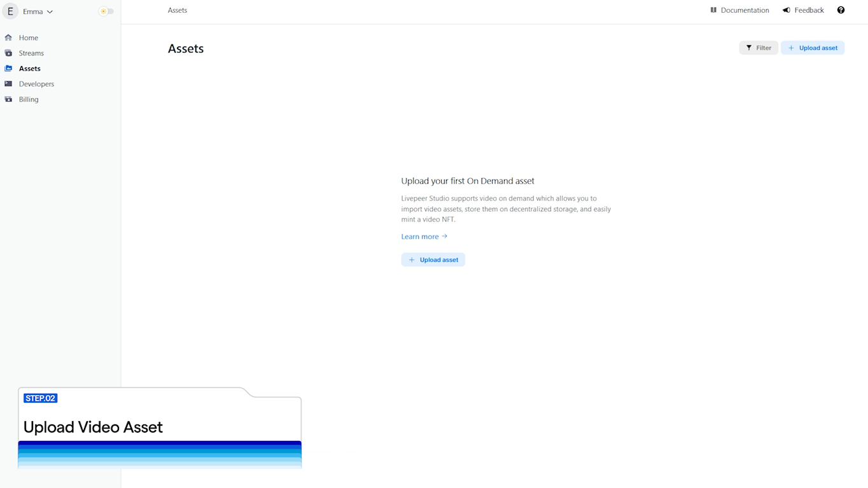Follow the Learn more link
868x488 pixels.
click(424, 237)
